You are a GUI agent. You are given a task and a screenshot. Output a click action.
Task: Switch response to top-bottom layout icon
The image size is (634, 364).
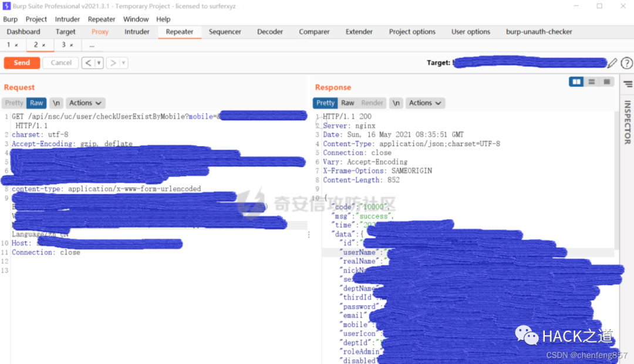pyautogui.click(x=592, y=82)
